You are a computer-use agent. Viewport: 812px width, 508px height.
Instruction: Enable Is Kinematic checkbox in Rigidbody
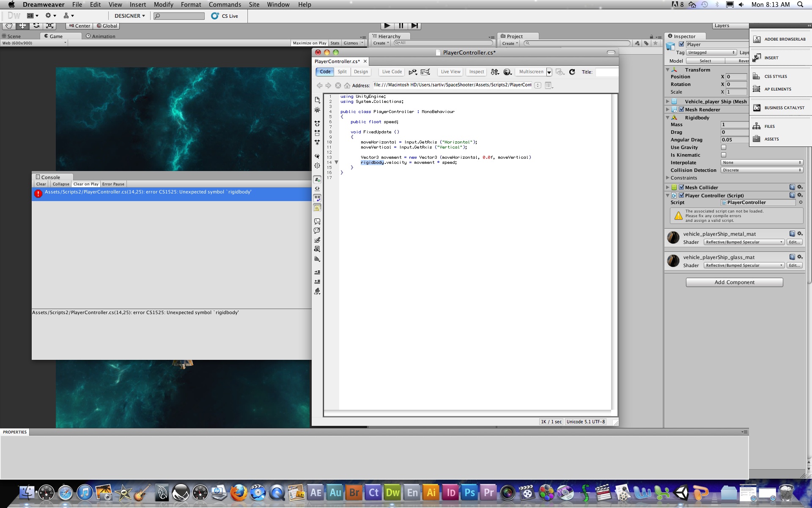723,155
